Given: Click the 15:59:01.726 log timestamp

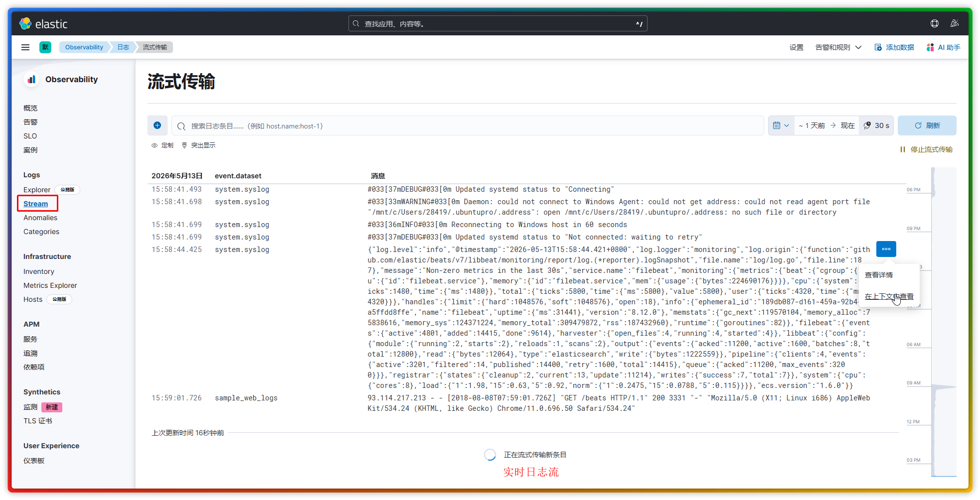Looking at the screenshot, I should (x=177, y=398).
